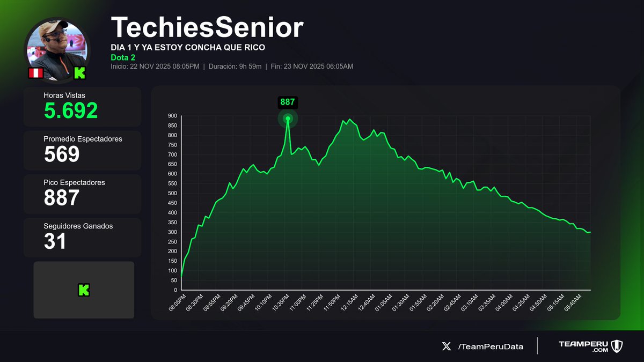Click the 300 y-axis label

click(x=172, y=232)
